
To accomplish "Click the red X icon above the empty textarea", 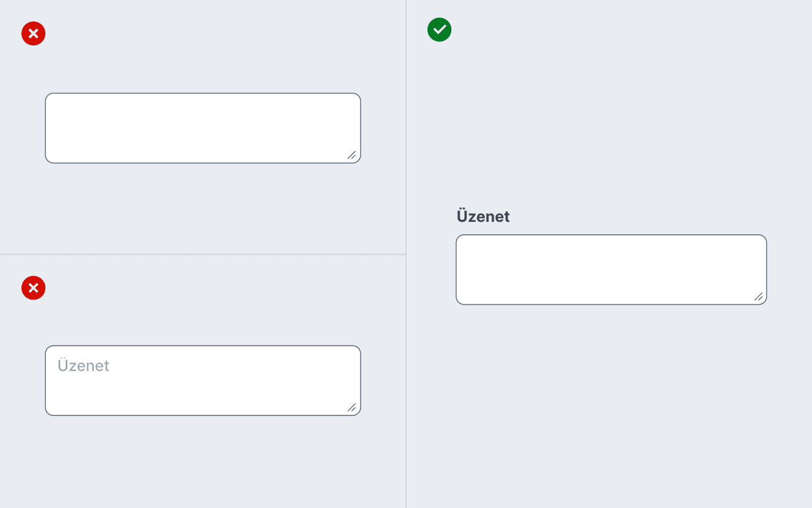I will pyautogui.click(x=33, y=33).
